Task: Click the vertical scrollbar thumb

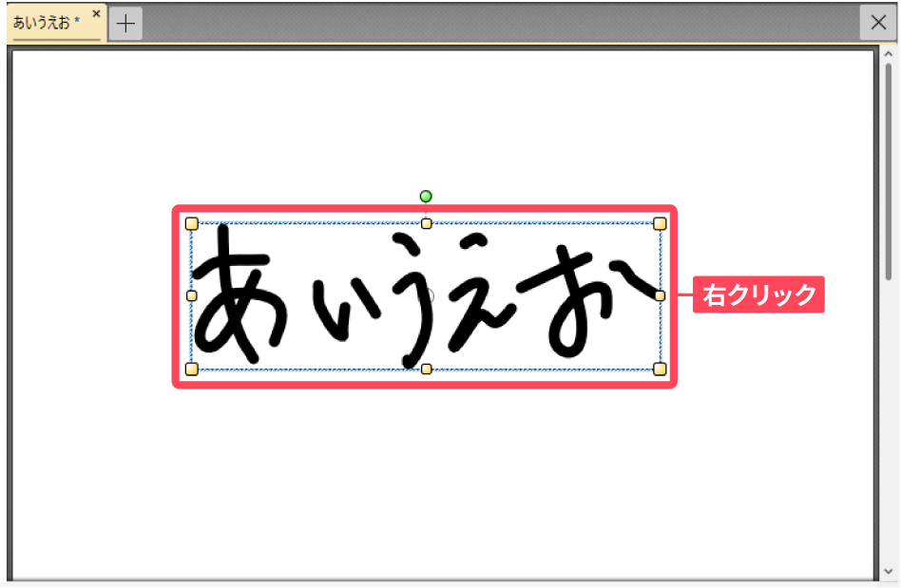Action: (x=889, y=172)
